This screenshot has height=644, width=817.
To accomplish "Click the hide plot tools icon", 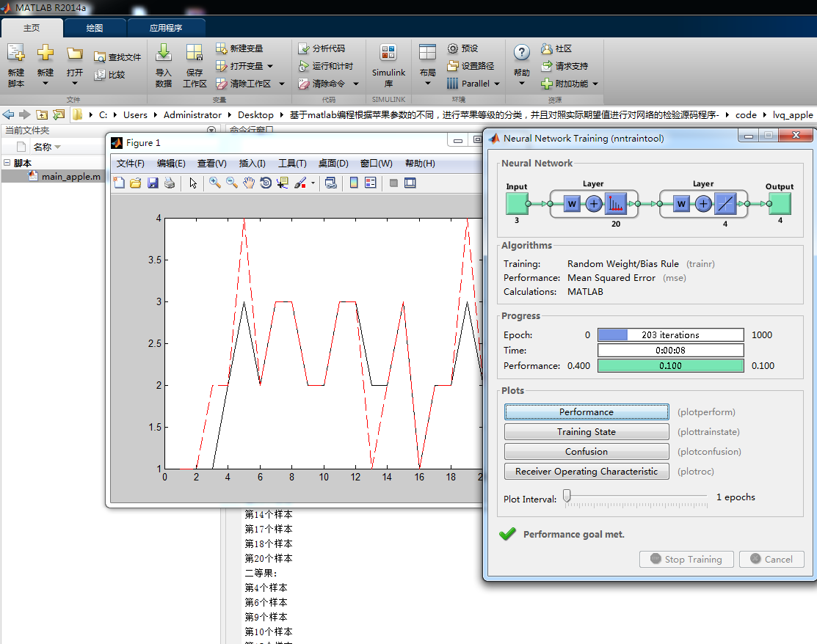I will (x=393, y=183).
